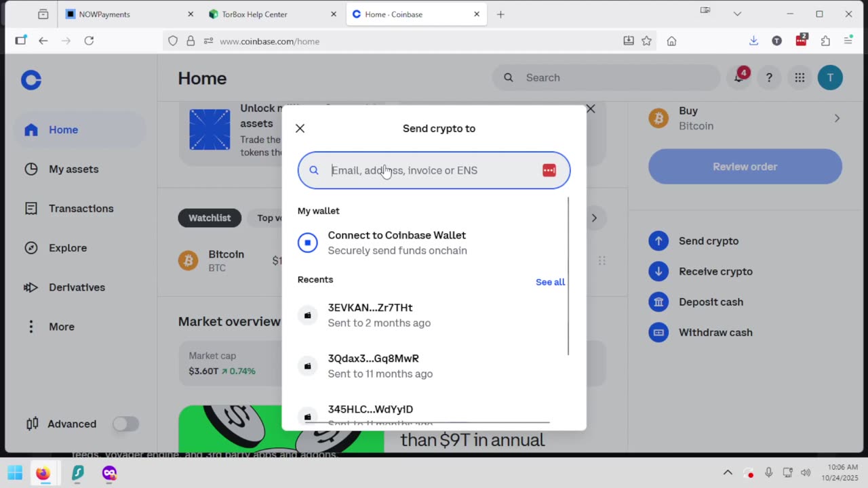This screenshot has width=868, height=488.
Task: Click the drag handle on Bitcoin row
Action: tap(601, 260)
